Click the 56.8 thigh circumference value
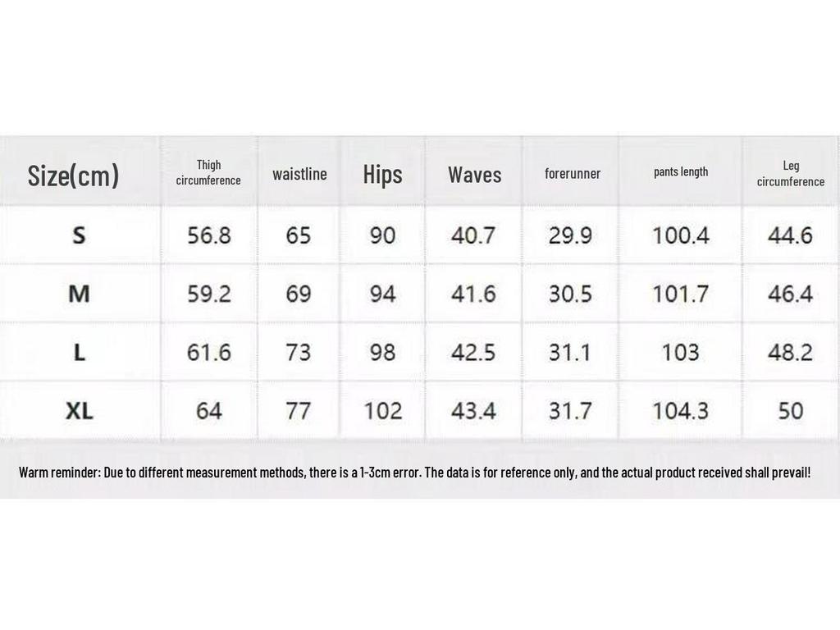 (x=209, y=236)
